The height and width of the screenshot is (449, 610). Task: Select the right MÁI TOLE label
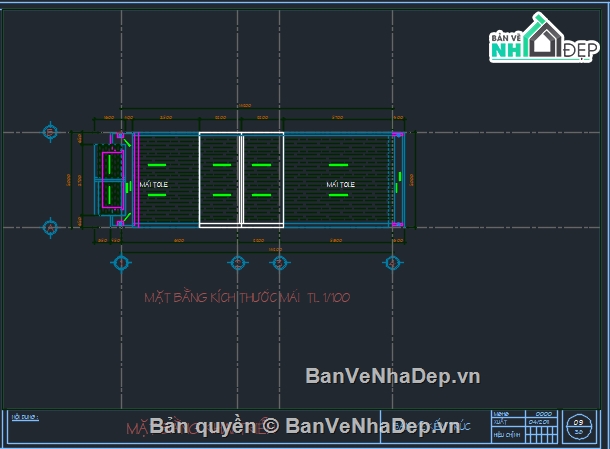point(340,185)
